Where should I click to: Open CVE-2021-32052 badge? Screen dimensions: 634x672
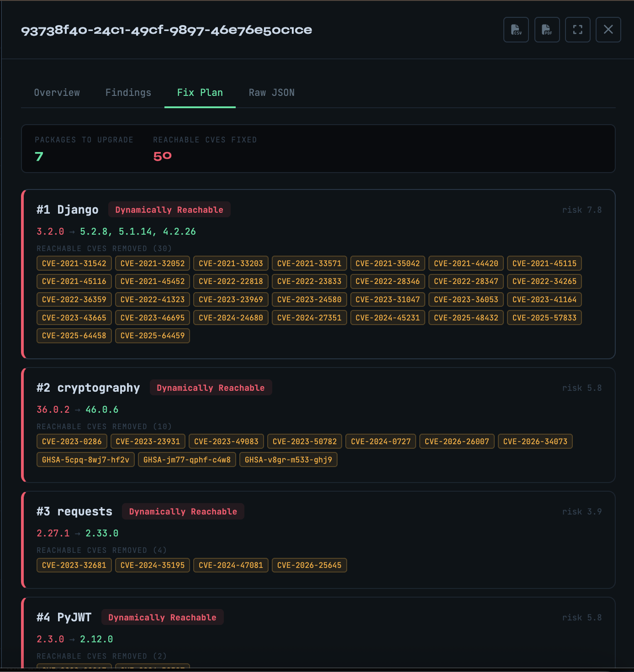pos(153,263)
